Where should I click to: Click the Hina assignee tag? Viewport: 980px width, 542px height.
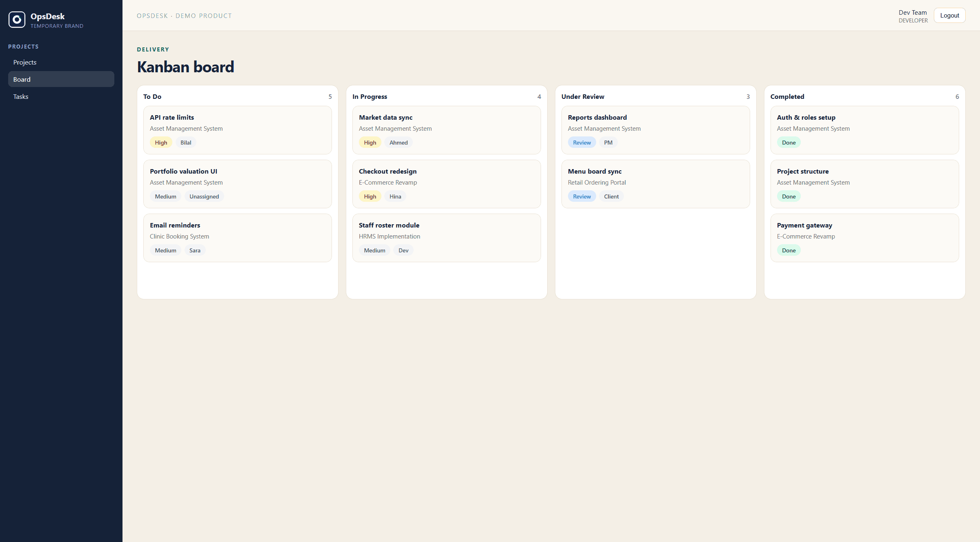coord(395,196)
